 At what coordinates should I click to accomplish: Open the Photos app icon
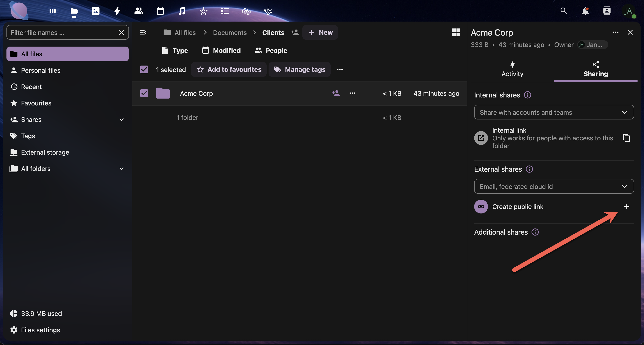pos(95,11)
